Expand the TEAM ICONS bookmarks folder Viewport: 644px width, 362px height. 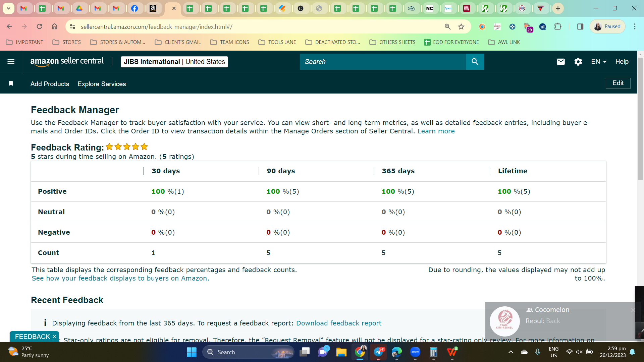tap(229, 42)
